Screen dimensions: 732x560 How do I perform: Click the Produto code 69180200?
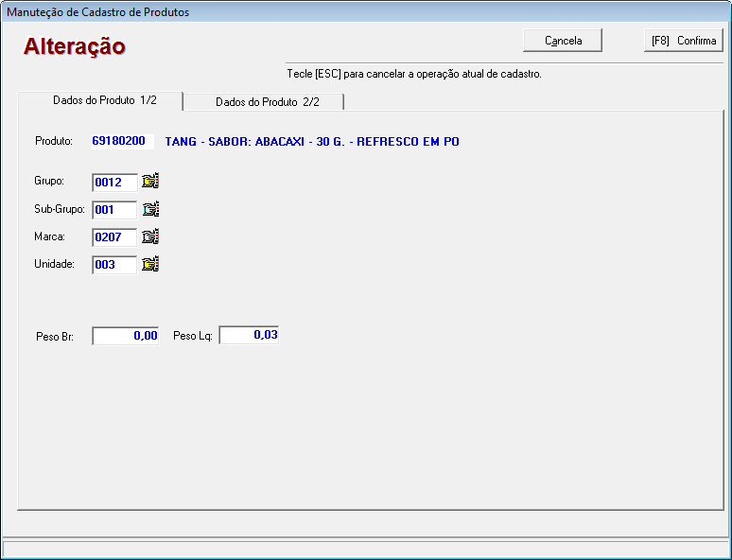pos(119,141)
